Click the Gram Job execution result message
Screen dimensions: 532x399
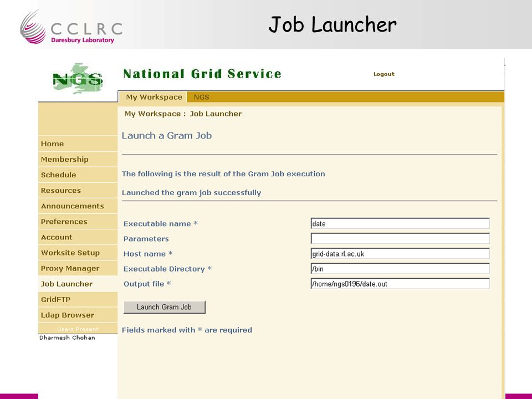223,173
